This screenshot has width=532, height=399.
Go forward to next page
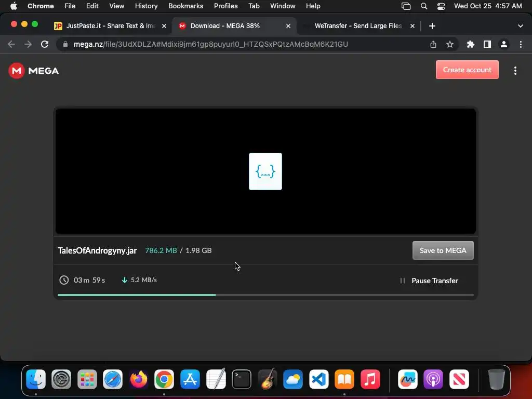coord(28,44)
